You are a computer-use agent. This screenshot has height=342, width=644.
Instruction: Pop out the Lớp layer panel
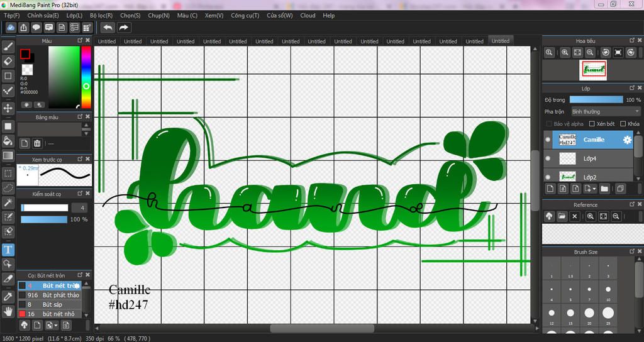[632, 88]
